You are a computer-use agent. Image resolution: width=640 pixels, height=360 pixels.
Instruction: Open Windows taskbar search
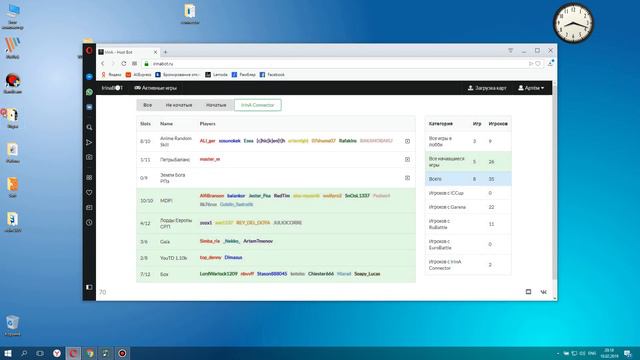tap(24, 353)
